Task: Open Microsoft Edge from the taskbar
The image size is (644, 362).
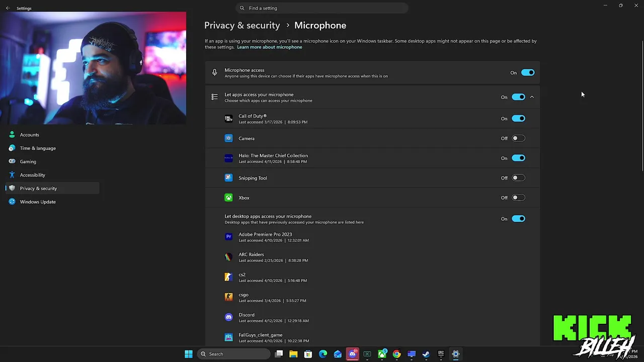Action: tap(323, 354)
